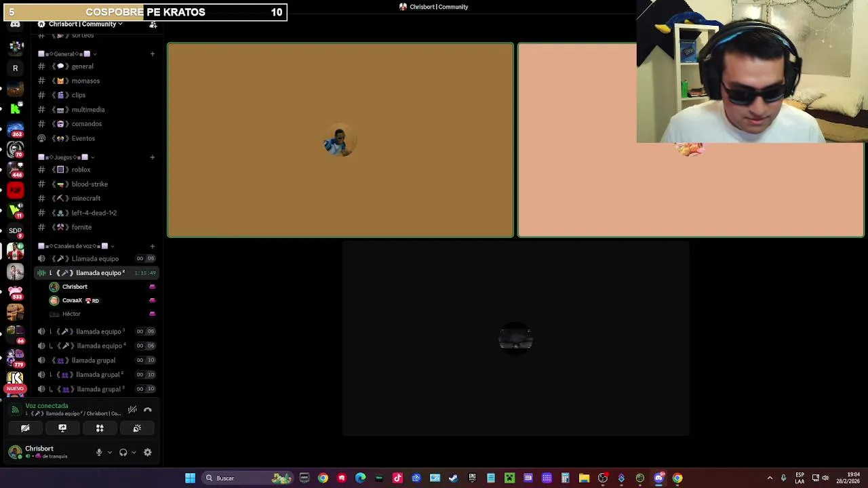Screen dimensions: 868x488
Task: Open the left-4-dead-1-2 channel
Action: coord(96,213)
